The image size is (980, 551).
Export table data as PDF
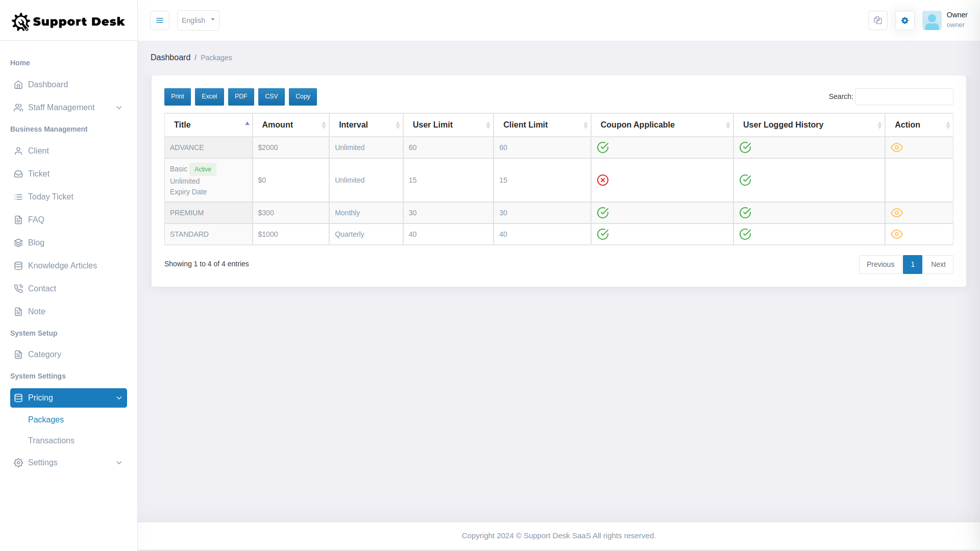tap(241, 96)
